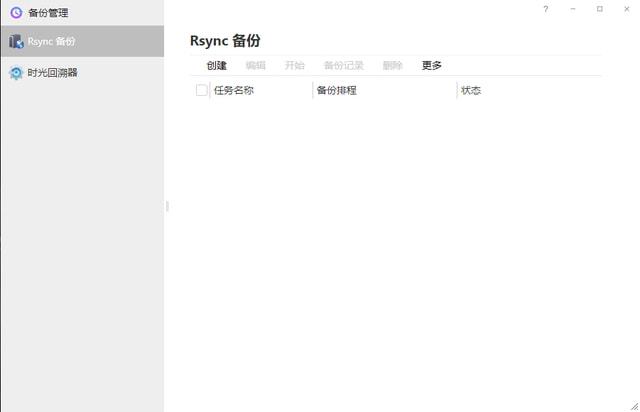Close the backup window
This screenshot has height=412, width=640.
[x=627, y=9]
